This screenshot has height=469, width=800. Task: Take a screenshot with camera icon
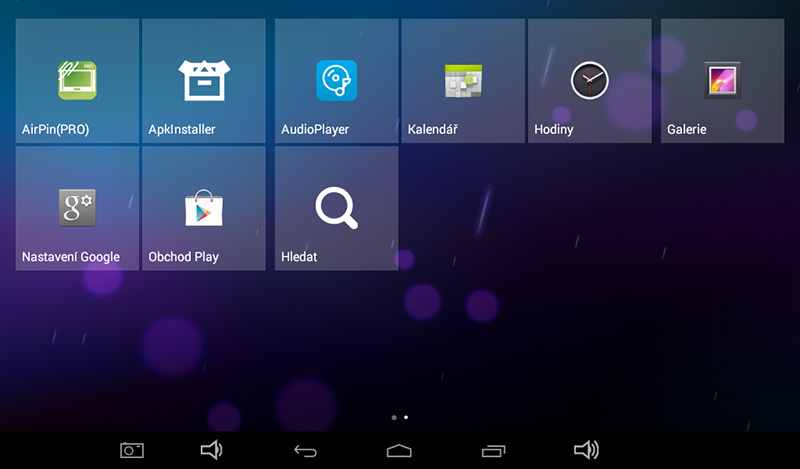point(132,450)
